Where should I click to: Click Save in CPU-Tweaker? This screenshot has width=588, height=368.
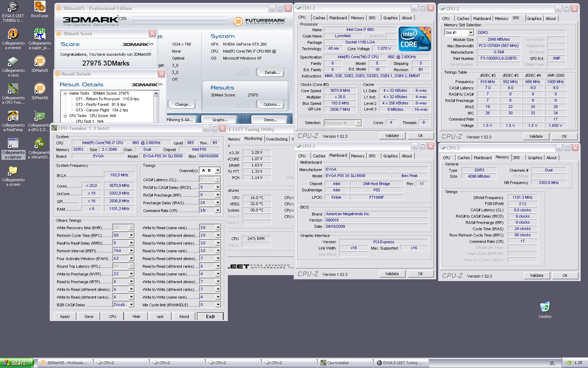(x=89, y=316)
